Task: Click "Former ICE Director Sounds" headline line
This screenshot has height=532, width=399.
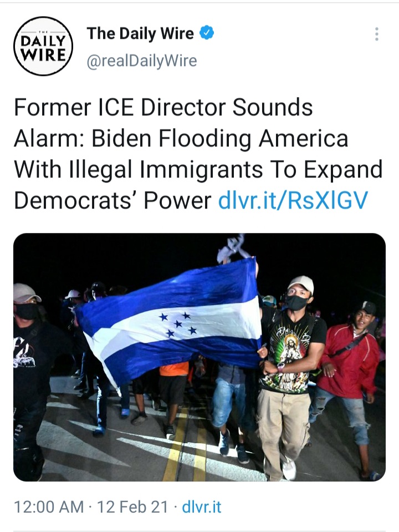Action: pyautogui.click(x=163, y=107)
